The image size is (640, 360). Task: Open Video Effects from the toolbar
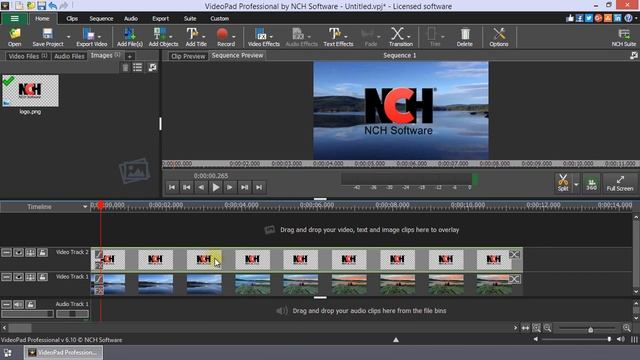coord(263,37)
